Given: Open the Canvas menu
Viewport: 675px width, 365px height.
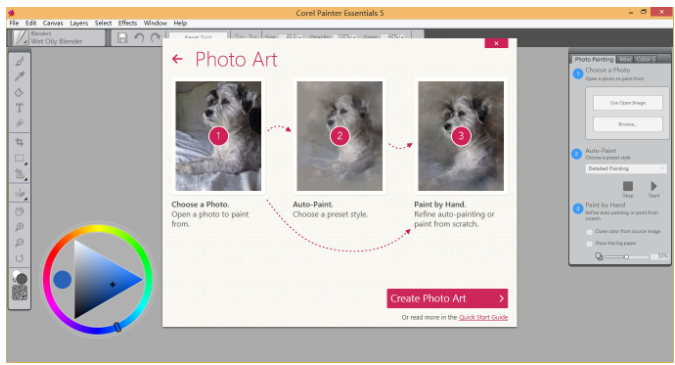Looking at the screenshot, I should coord(53,23).
